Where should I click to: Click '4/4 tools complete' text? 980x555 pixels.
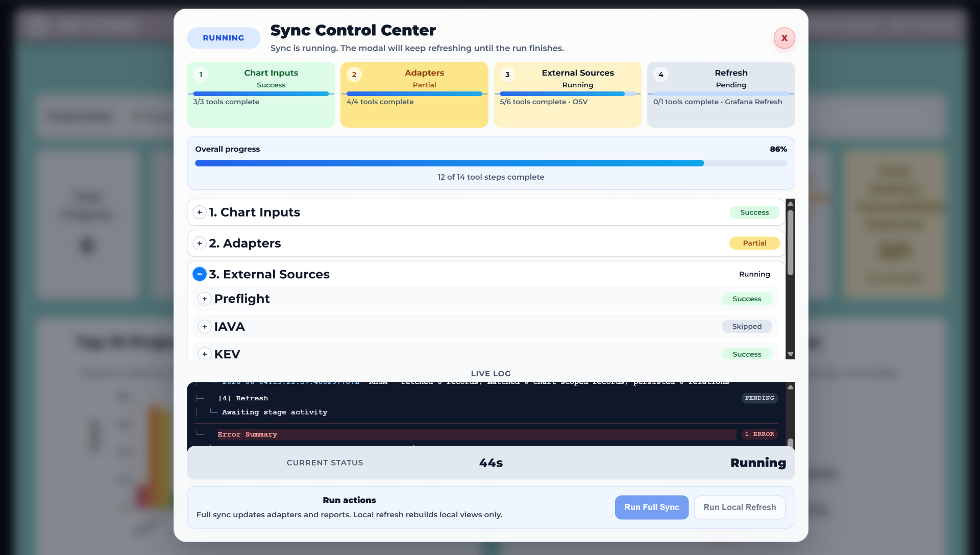tap(380, 102)
